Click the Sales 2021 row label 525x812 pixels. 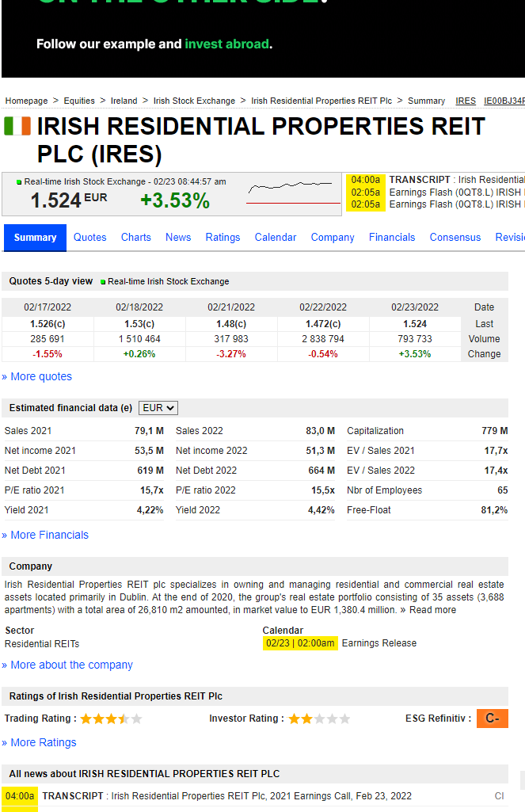pos(28,431)
